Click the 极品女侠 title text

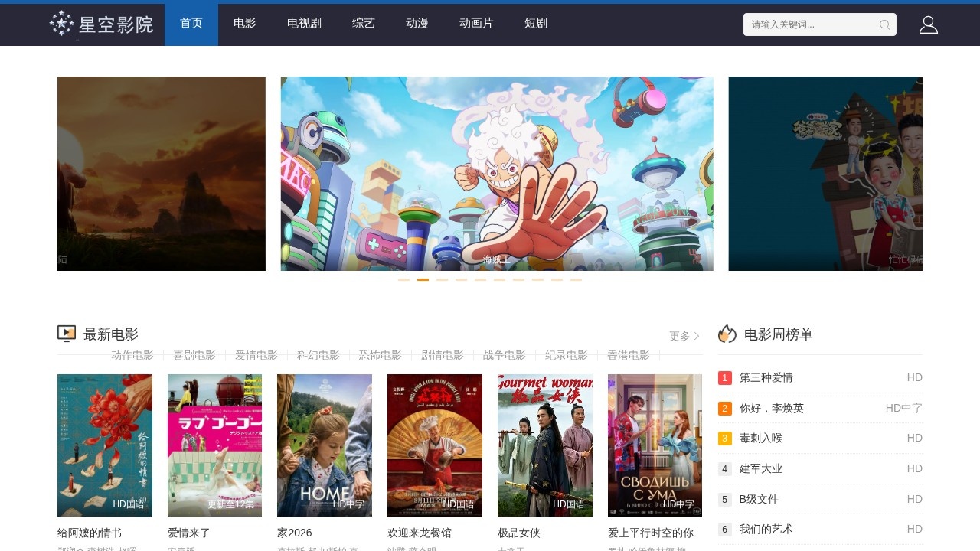pos(519,533)
